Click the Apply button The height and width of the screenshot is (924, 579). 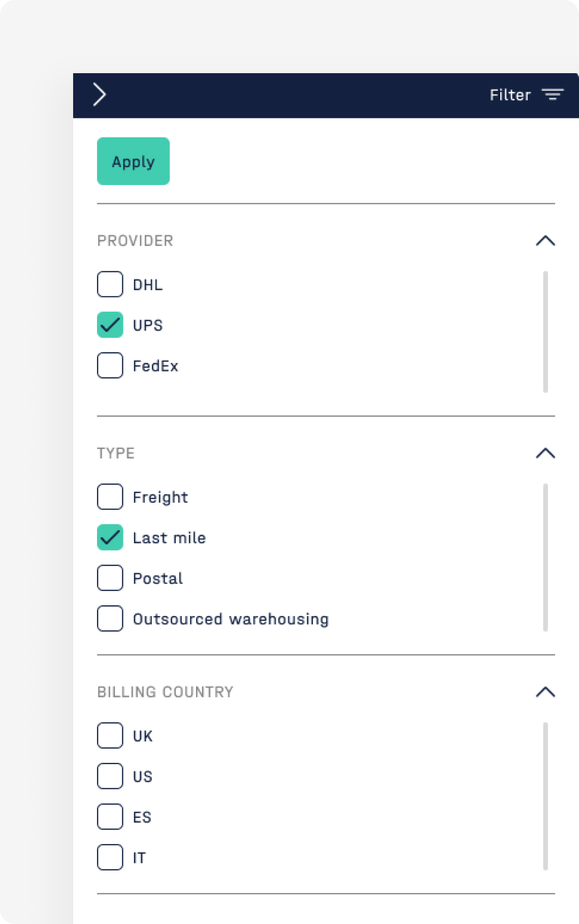pyautogui.click(x=133, y=161)
